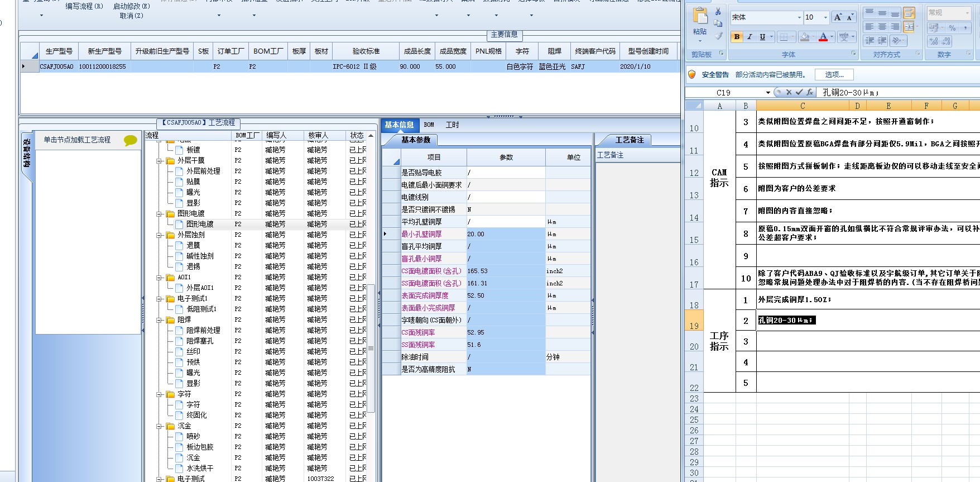The height and width of the screenshot is (482, 980).
Task: Set top vertical alignment in Excel
Action: click(869, 12)
